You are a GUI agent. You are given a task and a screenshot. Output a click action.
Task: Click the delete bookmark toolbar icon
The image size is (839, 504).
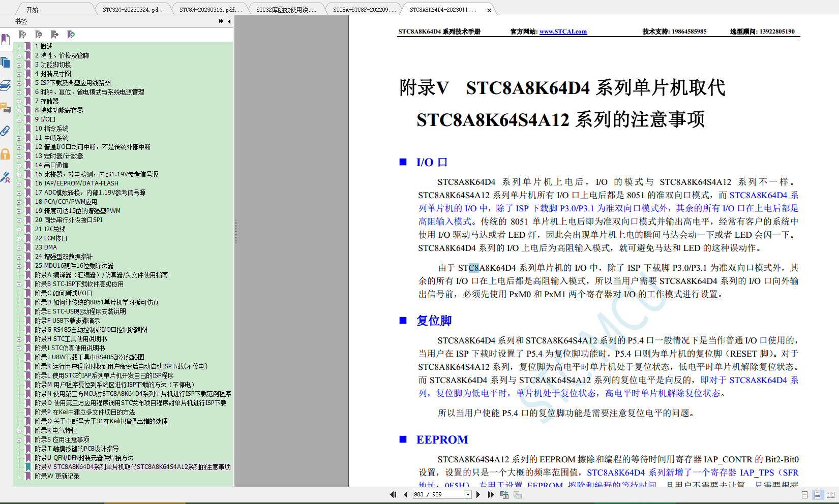click(x=22, y=35)
